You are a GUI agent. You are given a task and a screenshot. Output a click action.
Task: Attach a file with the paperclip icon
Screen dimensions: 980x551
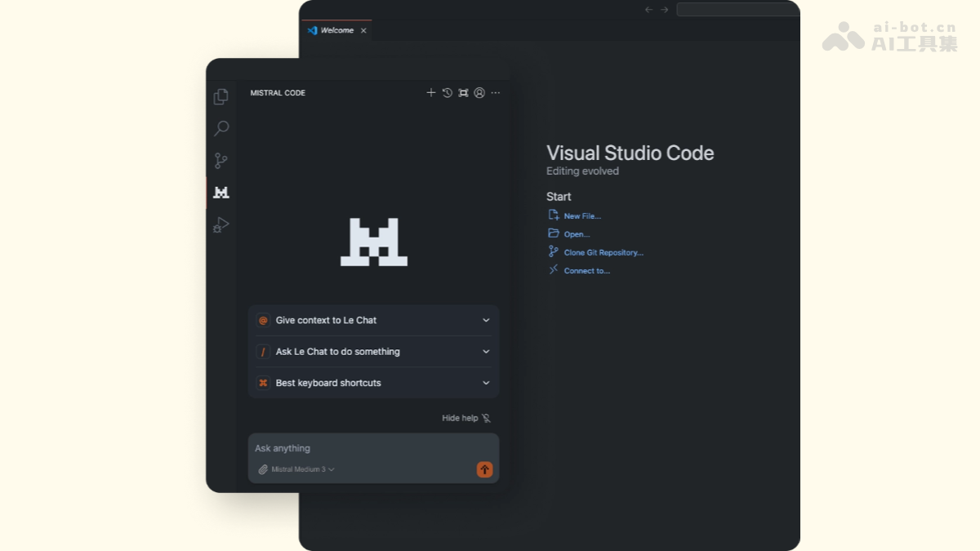pyautogui.click(x=262, y=469)
